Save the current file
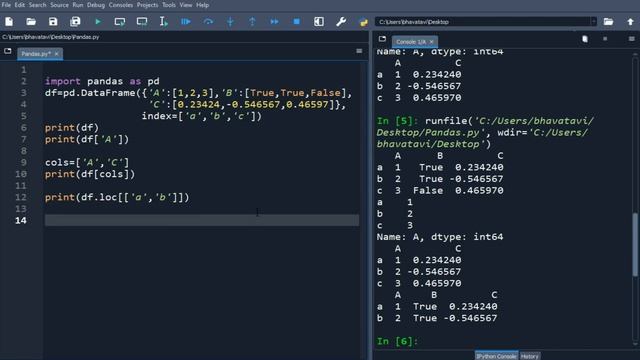Screen dimensions: 640x360 pos(53,22)
